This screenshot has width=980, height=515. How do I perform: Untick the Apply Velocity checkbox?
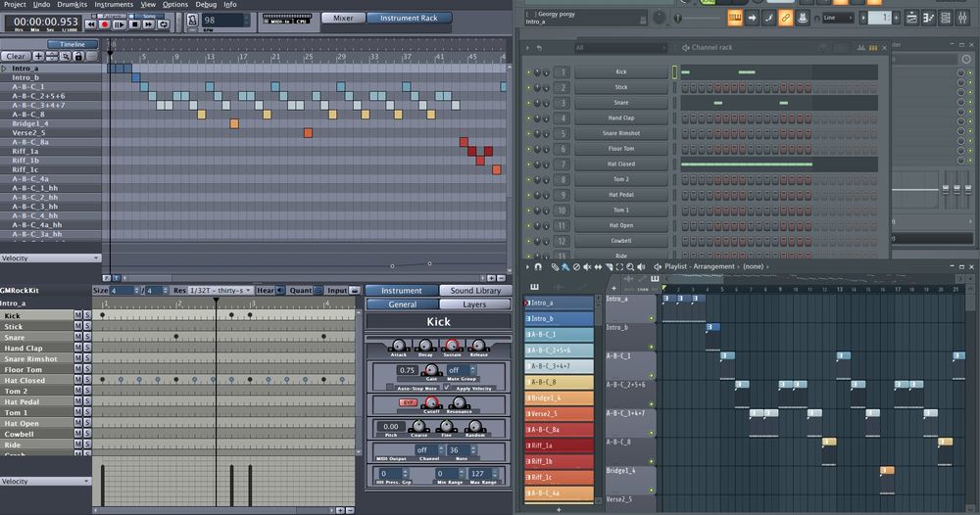tap(447, 388)
